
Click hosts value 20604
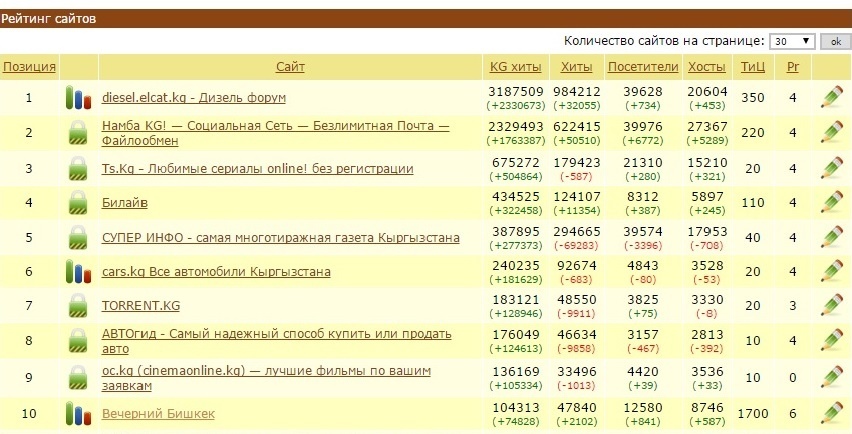click(x=707, y=92)
